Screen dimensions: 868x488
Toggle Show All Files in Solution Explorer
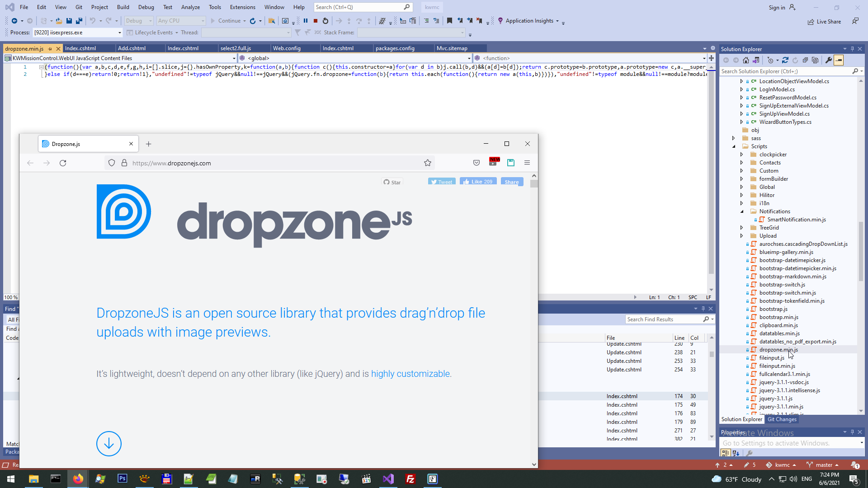pyautogui.click(x=815, y=60)
